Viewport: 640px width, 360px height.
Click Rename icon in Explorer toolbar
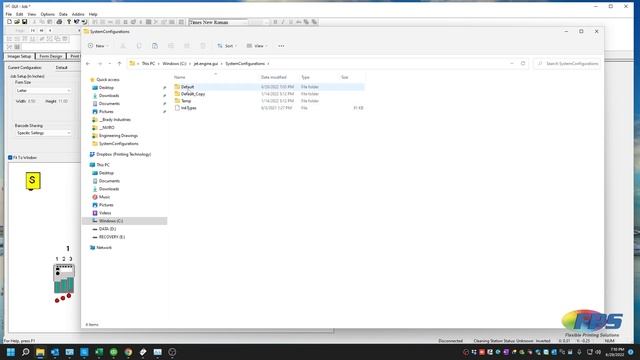click(171, 46)
